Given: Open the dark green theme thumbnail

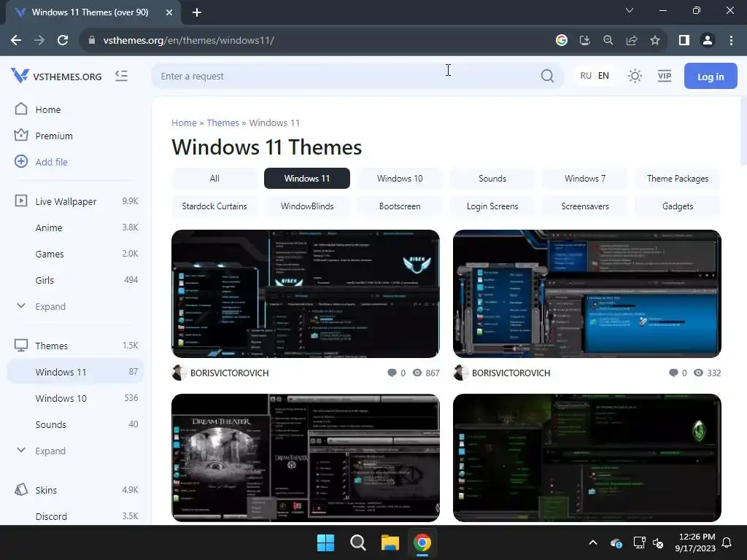Looking at the screenshot, I should [587, 458].
